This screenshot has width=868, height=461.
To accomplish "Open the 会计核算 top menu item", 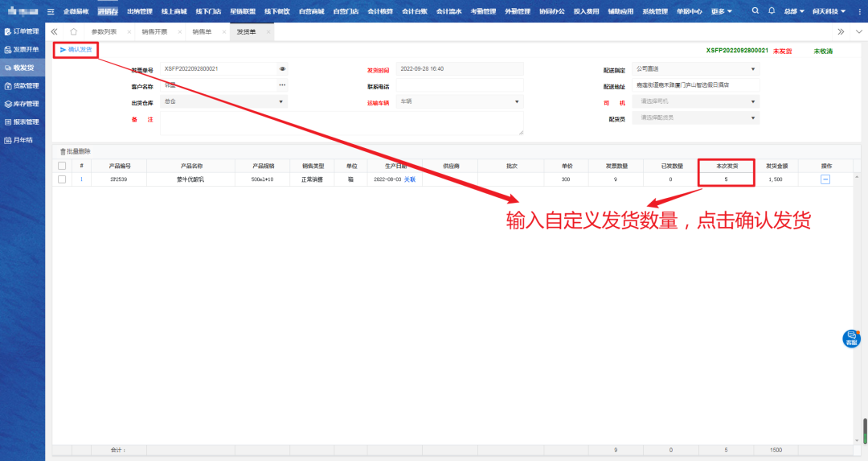I will pyautogui.click(x=380, y=11).
